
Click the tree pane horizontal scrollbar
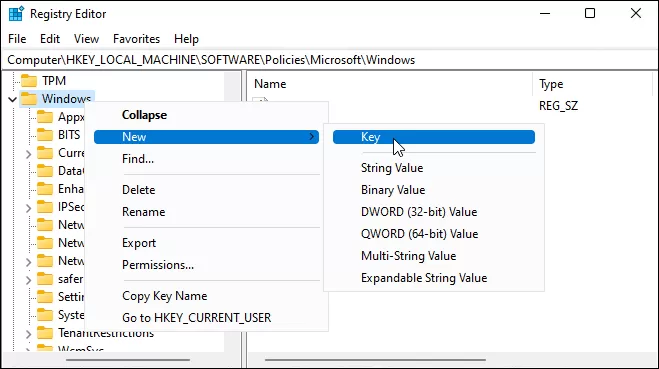pyautogui.click(x=128, y=360)
